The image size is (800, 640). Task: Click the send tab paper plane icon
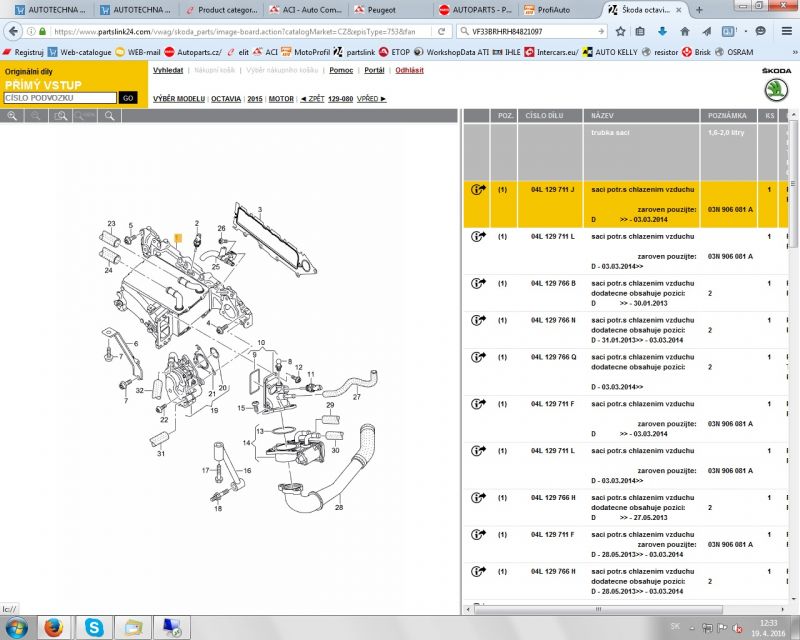[x=707, y=31]
